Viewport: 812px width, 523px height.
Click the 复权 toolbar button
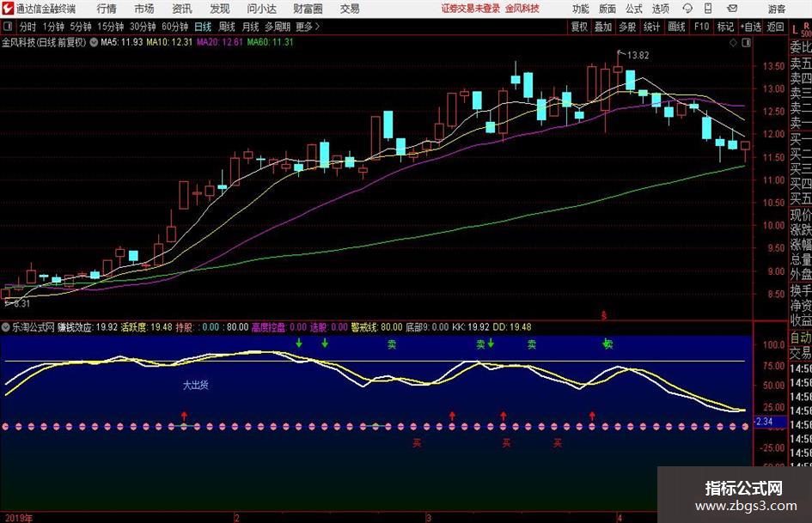[x=579, y=27]
